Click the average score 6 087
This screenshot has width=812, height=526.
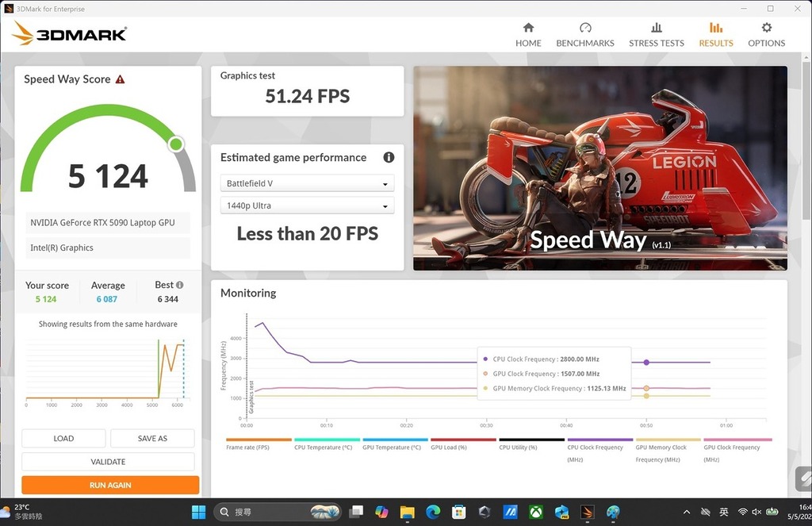(x=107, y=299)
